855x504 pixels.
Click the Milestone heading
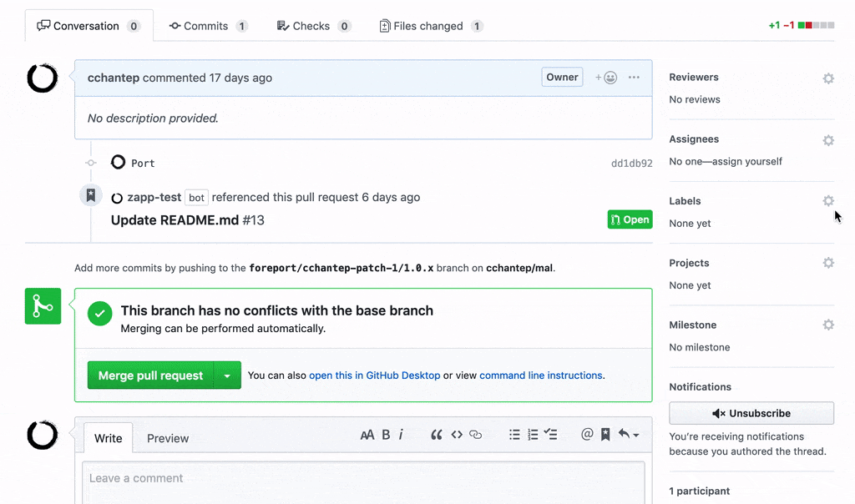[x=692, y=325]
